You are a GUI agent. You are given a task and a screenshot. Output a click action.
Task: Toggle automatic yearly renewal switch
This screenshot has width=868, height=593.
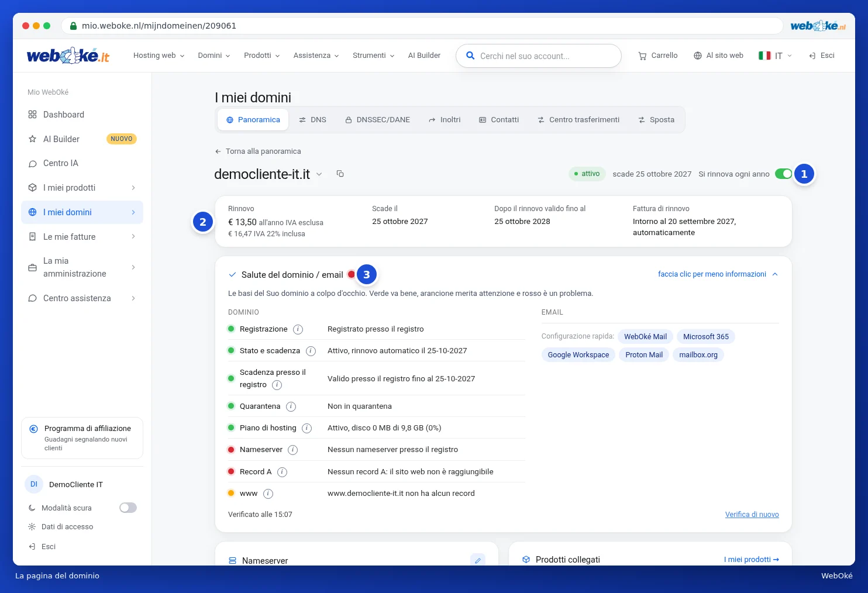[783, 174]
